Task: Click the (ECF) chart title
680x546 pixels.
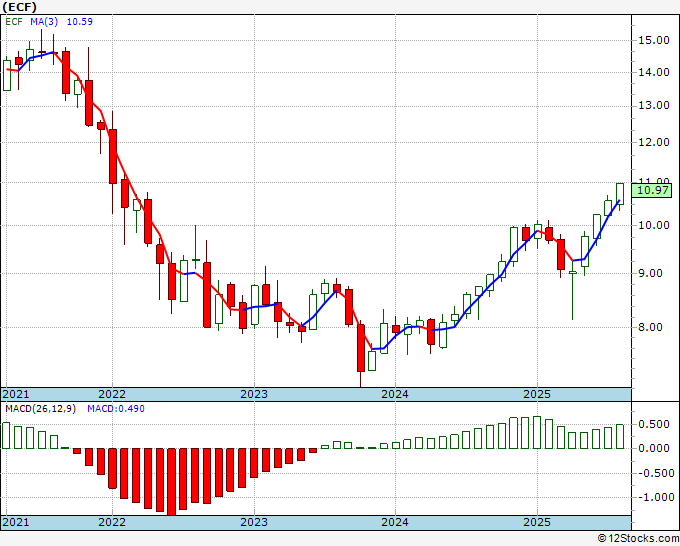Action: tap(20, 7)
